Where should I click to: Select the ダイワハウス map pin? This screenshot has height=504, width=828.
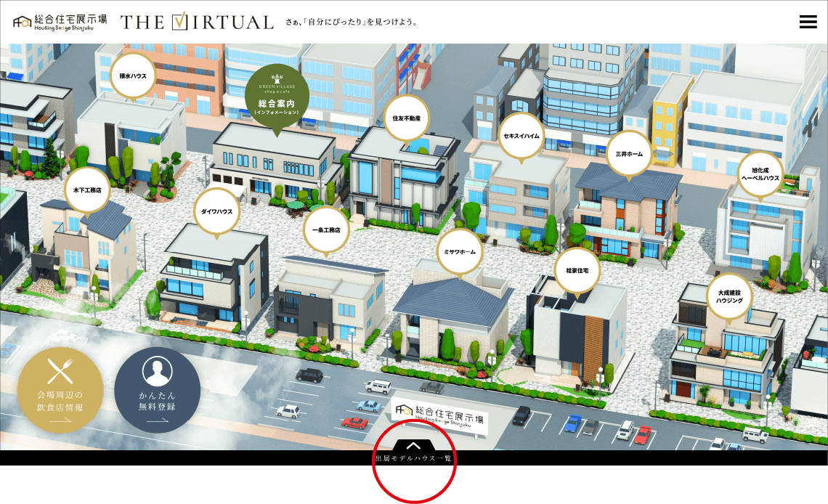tap(217, 213)
